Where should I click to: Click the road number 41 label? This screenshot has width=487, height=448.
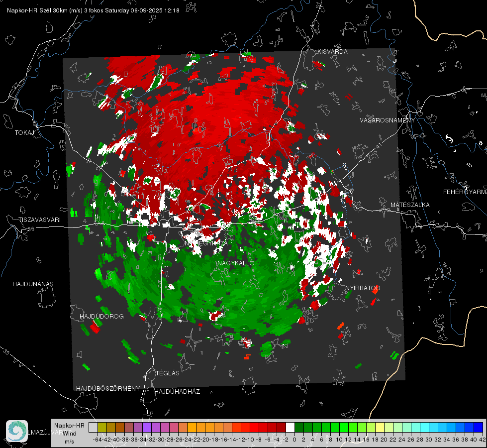(x=379, y=145)
